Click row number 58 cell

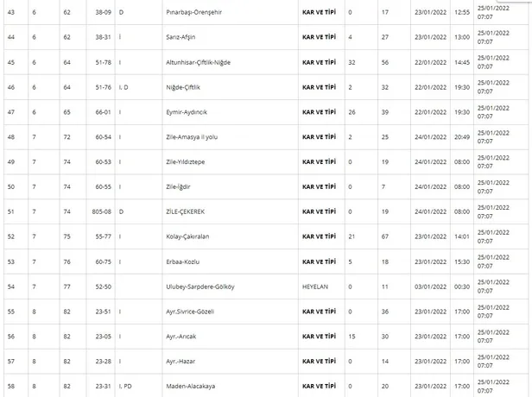(x=12, y=386)
